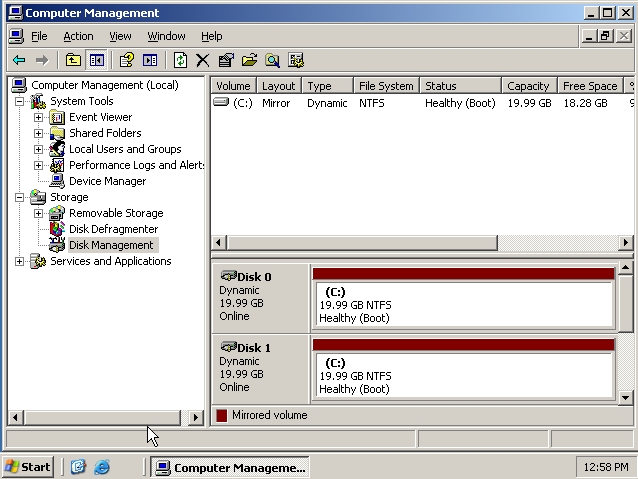The image size is (638, 479).
Task: Expand Services and Applications node
Action: click(x=19, y=261)
